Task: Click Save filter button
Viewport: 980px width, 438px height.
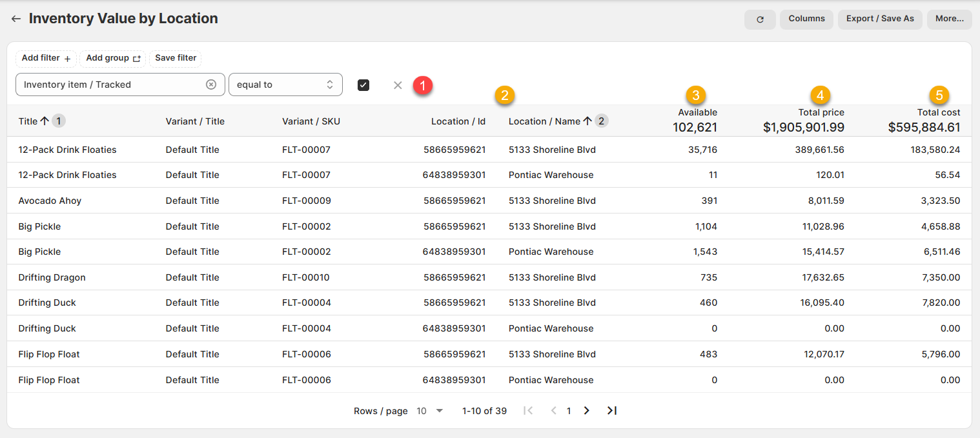Action: tap(176, 59)
